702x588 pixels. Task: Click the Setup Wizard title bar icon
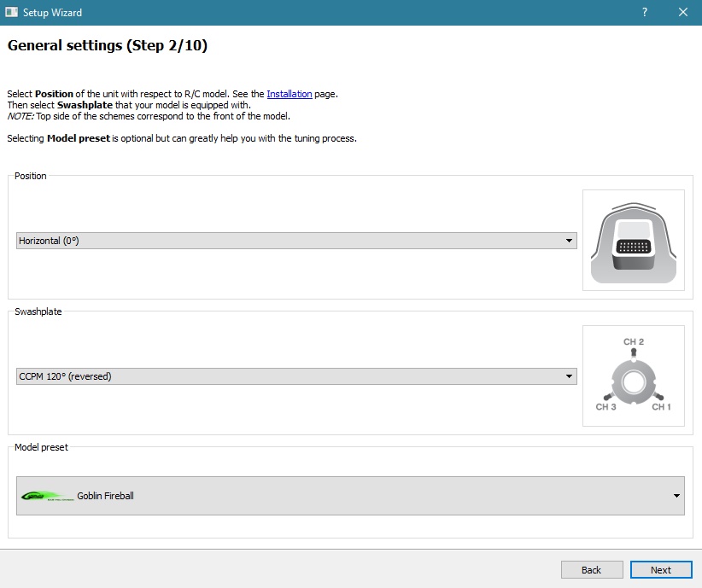point(12,13)
